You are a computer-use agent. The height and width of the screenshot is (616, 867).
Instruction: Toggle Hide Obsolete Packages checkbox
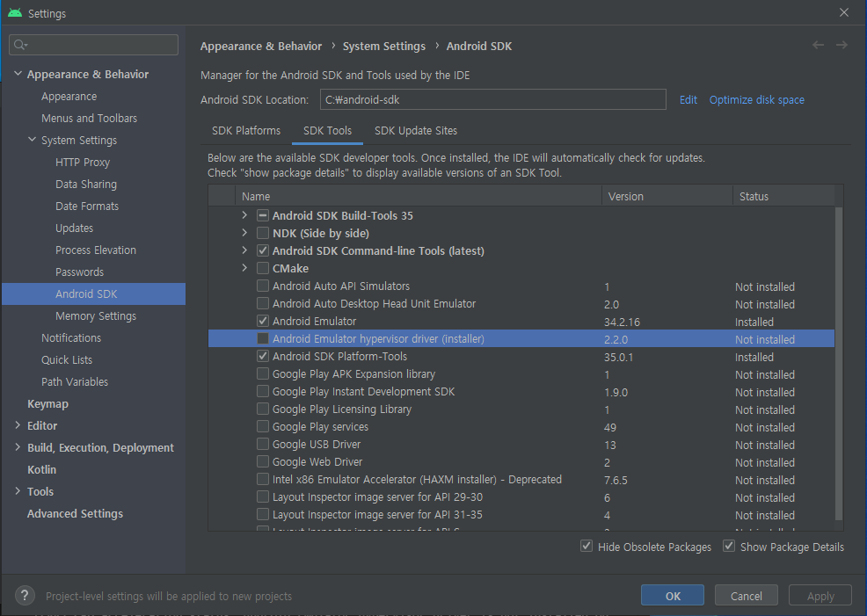pos(586,547)
